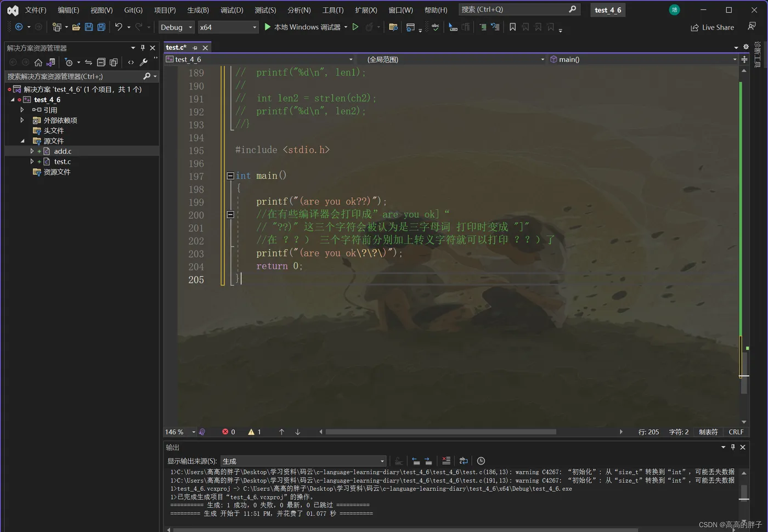This screenshot has width=768, height=532.
Task: Click Sync with Active Document arrows icon
Action: pos(88,62)
